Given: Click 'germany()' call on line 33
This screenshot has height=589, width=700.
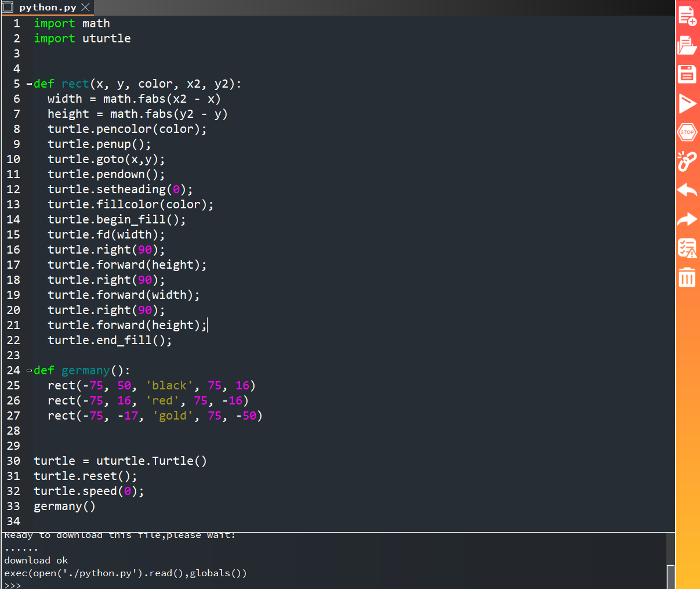Looking at the screenshot, I should coord(64,507).
